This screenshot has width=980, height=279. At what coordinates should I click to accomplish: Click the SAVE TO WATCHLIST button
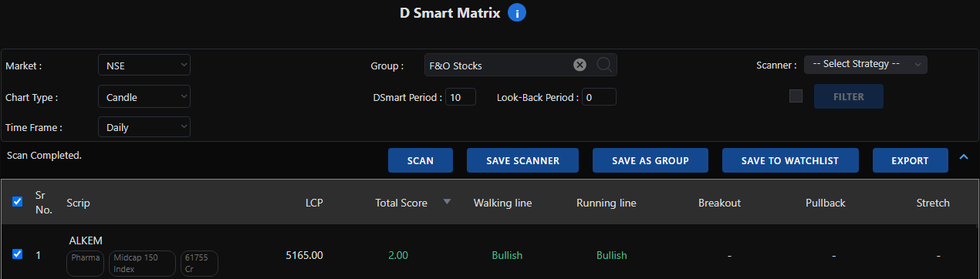(789, 160)
